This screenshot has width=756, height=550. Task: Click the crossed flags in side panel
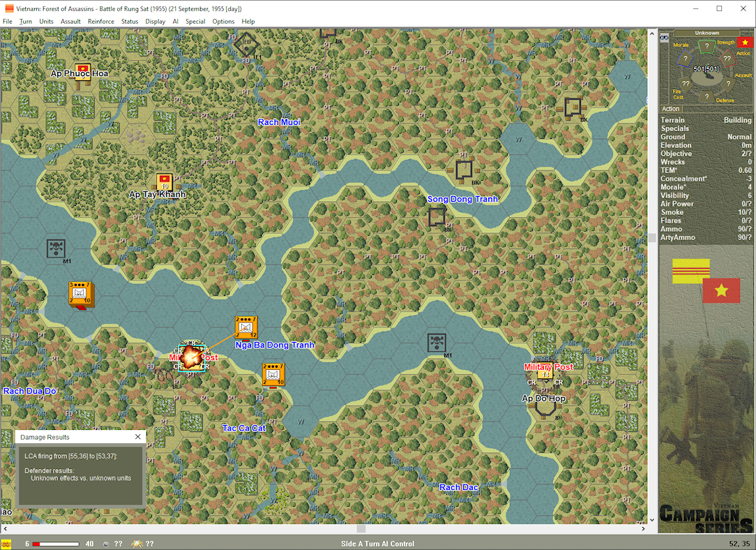(706, 281)
